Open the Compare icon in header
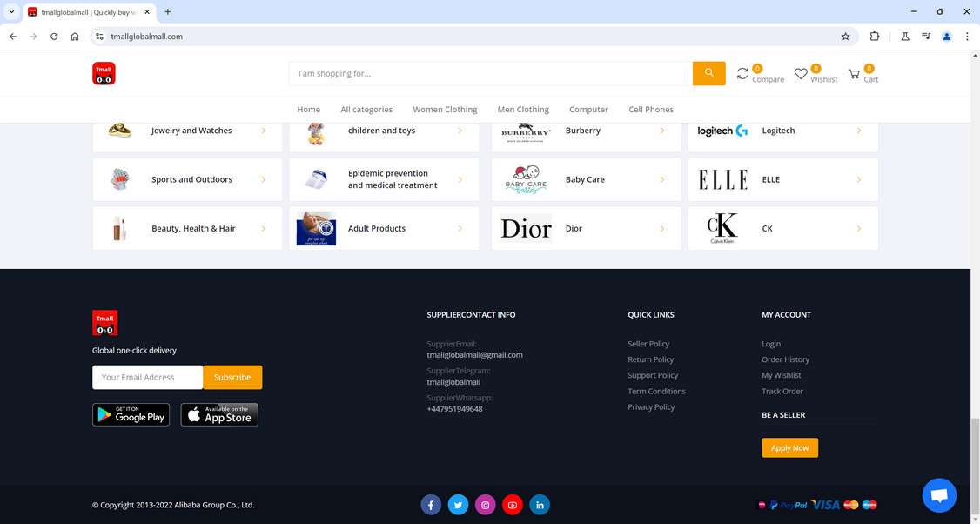Image resolution: width=980 pixels, height=524 pixels. coord(742,74)
